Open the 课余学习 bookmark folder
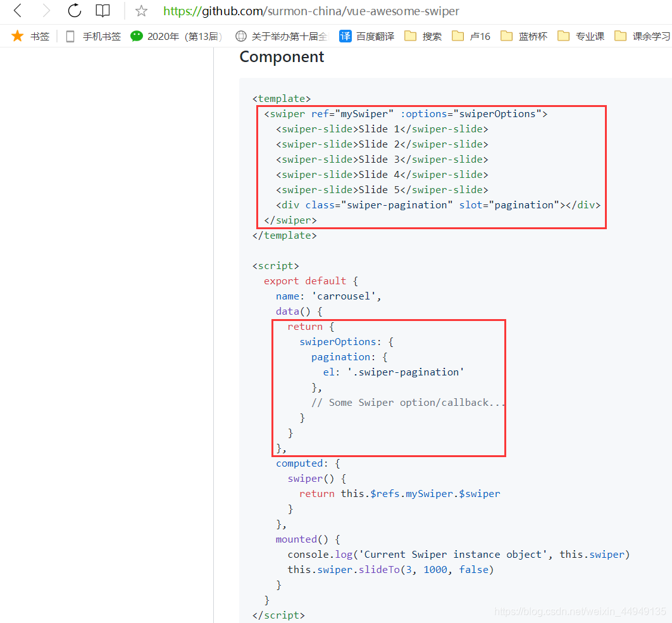 (642, 37)
